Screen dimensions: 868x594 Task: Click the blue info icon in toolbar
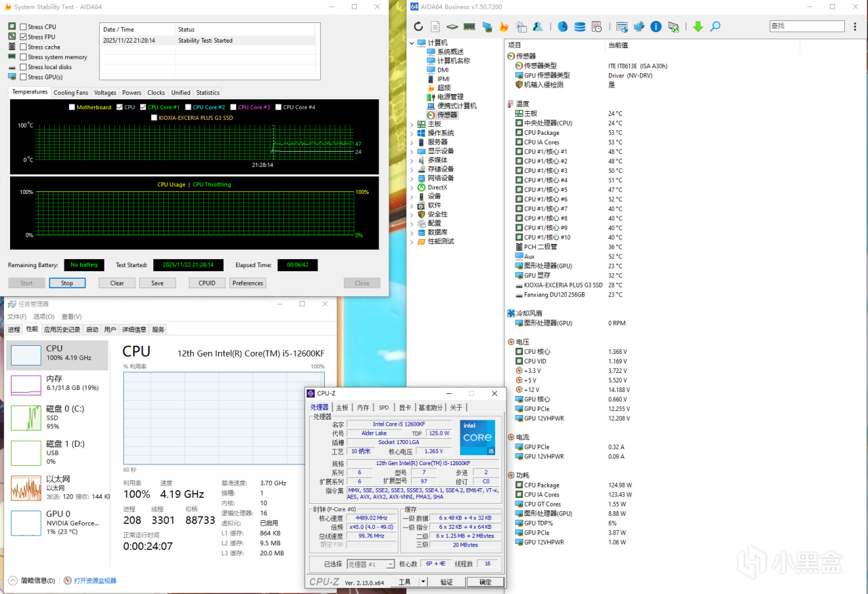(656, 26)
